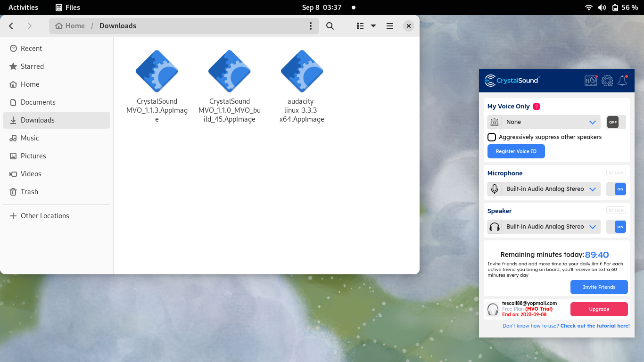Click the remaining minutes value 89:40
This screenshot has width=644, height=362.
coord(597,255)
